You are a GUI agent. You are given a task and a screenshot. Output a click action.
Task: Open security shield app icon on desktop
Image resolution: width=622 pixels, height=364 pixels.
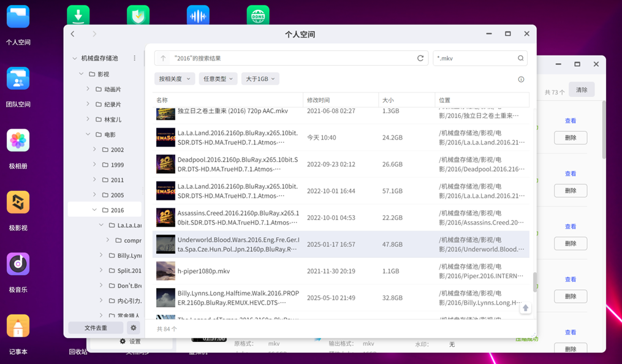(x=138, y=15)
